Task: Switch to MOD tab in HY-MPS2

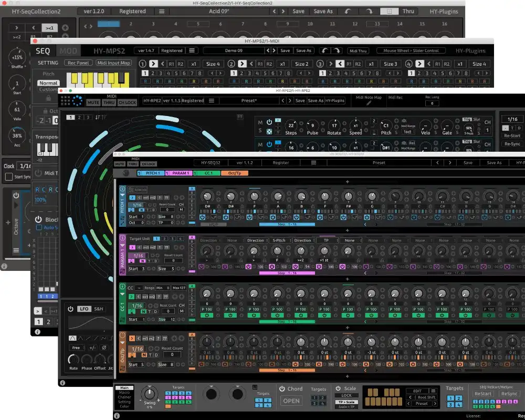Action: 68,51
